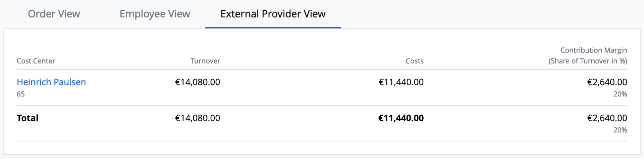Click the Cost Center column header

point(36,61)
